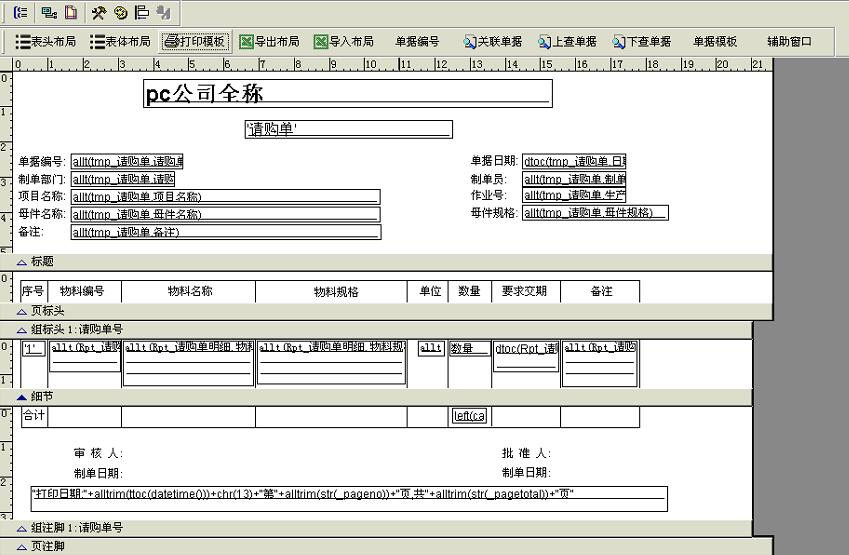Click 上查单据 to look up previous documents
Viewport: 849px width, 555px height.
(567, 42)
